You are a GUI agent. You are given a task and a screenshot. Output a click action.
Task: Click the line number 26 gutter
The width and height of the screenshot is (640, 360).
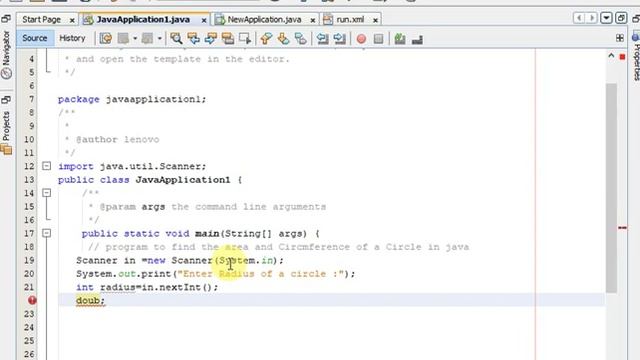click(29, 354)
